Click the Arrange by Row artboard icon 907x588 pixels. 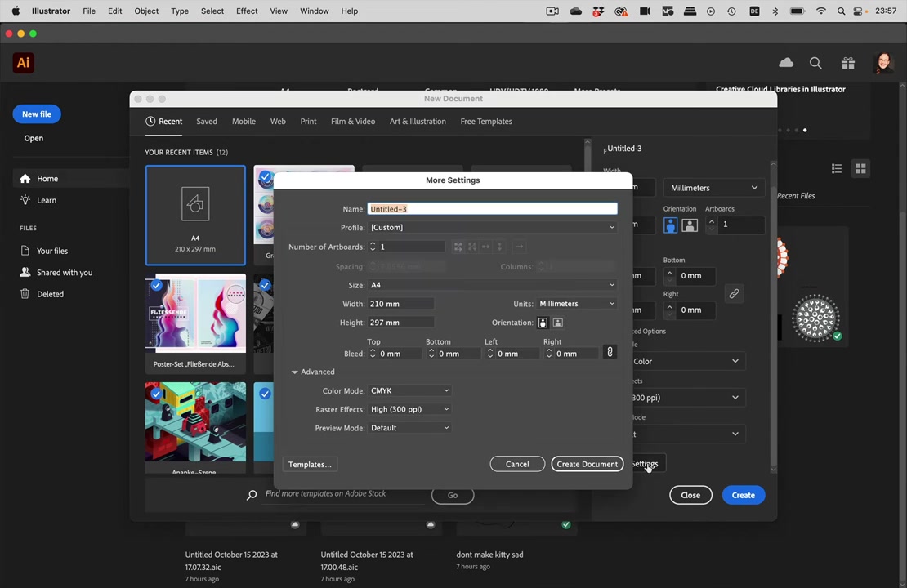pos(486,247)
